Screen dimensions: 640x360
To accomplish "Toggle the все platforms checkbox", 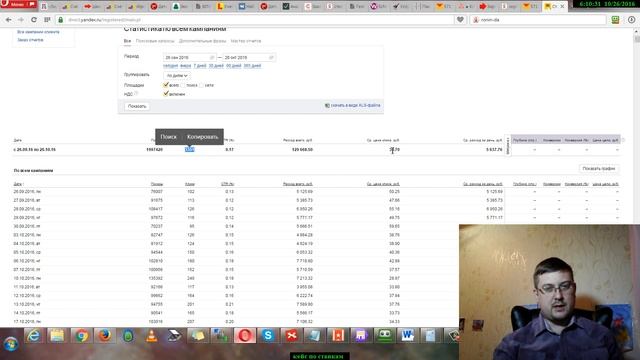I will click(166, 85).
